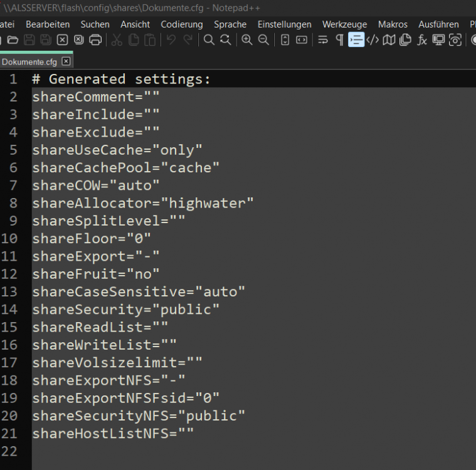Click line number 14 in margin
The width and height of the screenshot is (476, 470).
tap(9, 310)
